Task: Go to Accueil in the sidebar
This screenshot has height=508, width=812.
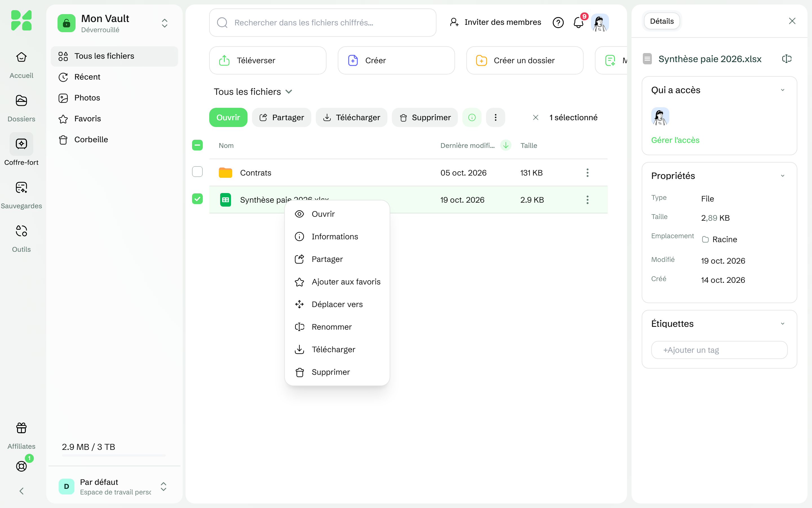Action: 21,65
